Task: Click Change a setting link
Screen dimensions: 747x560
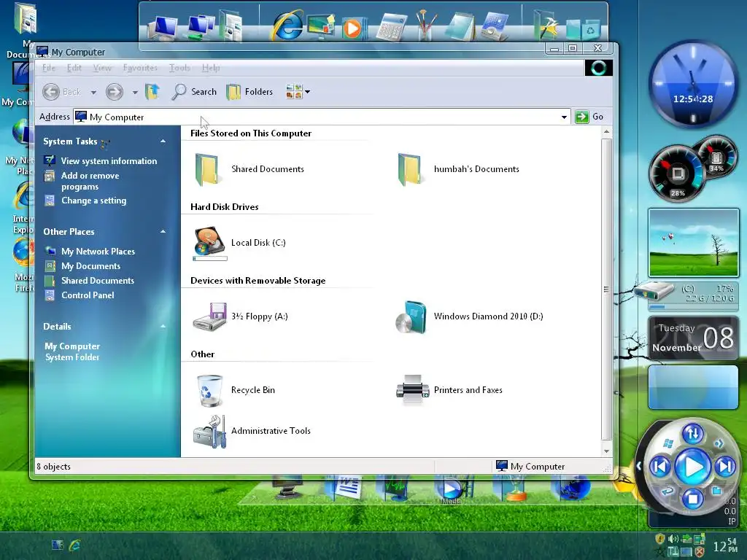Action: [93, 201]
